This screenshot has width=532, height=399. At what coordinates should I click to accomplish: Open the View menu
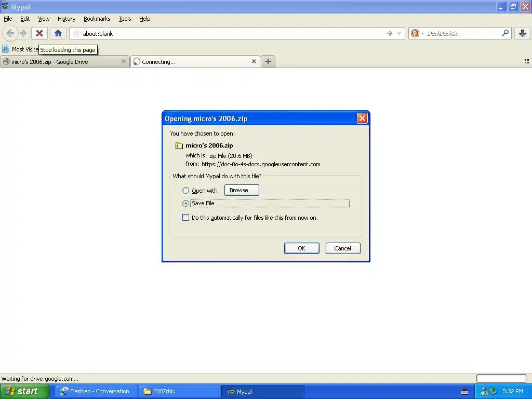click(44, 19)
